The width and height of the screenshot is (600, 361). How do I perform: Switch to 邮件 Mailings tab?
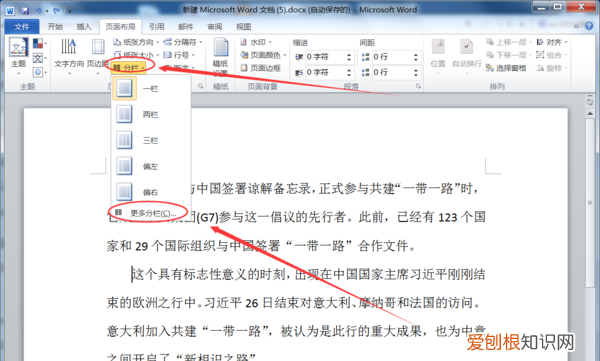coord(186,26)
